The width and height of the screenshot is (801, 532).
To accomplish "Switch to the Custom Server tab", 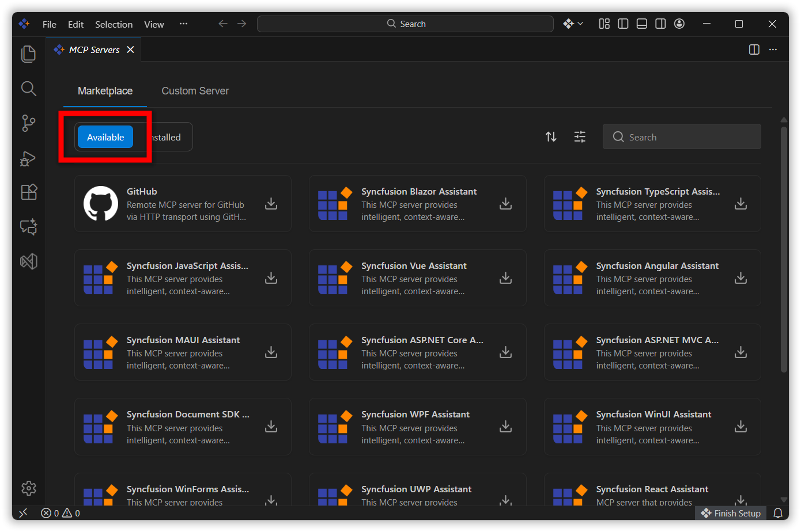I will (195, 91).
